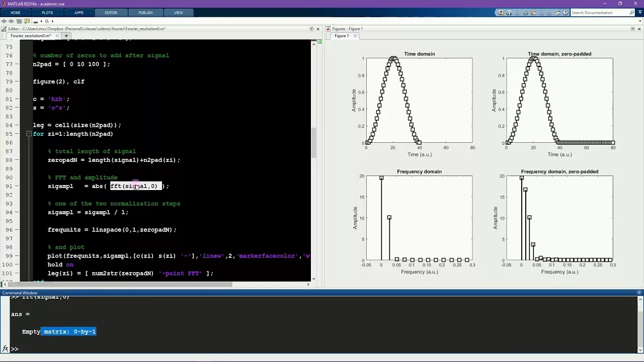Set breakpoint at line number 91
This screenshot has width=644, height=362.
pyautogui.click(x=10, y=186)
